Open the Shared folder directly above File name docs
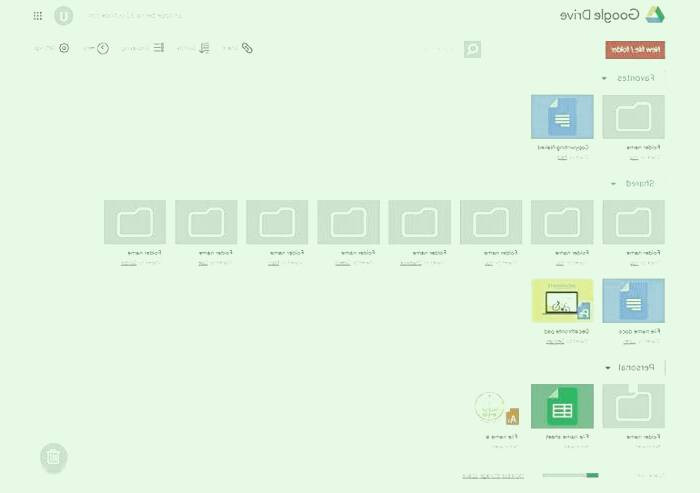The height and width of the screenshot is (493, 700). coord(633,222)
